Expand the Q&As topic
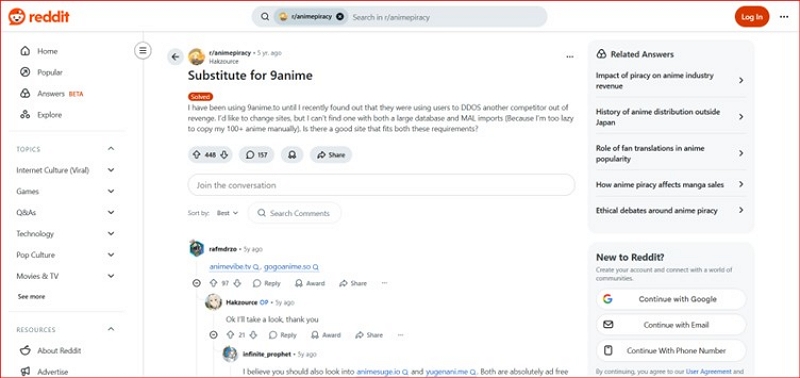The height and width of the screenshot is (378, 800). (65, 213)
